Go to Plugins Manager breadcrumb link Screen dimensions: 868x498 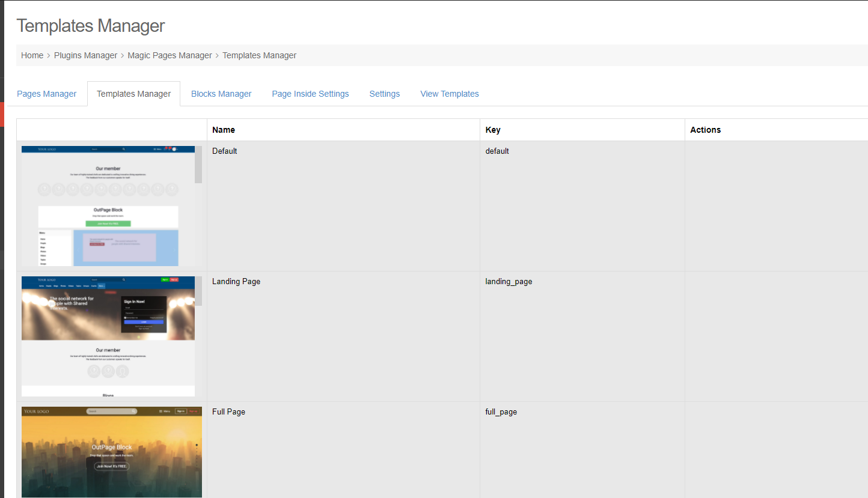(86, 55)
